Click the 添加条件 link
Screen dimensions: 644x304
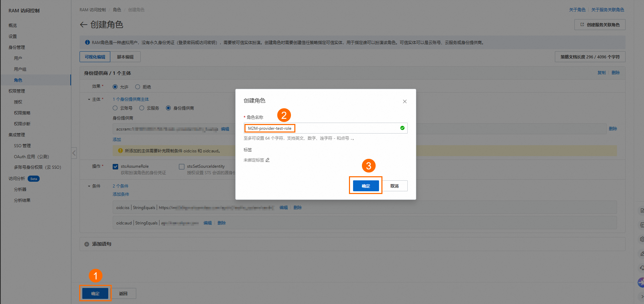tap(121, 194)
